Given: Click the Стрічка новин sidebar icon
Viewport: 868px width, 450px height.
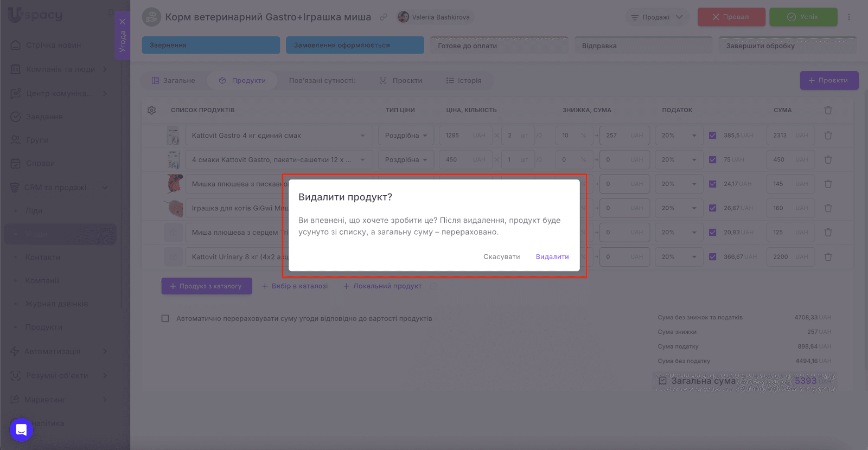Looking at the screenshot, I should click(16, 45).
